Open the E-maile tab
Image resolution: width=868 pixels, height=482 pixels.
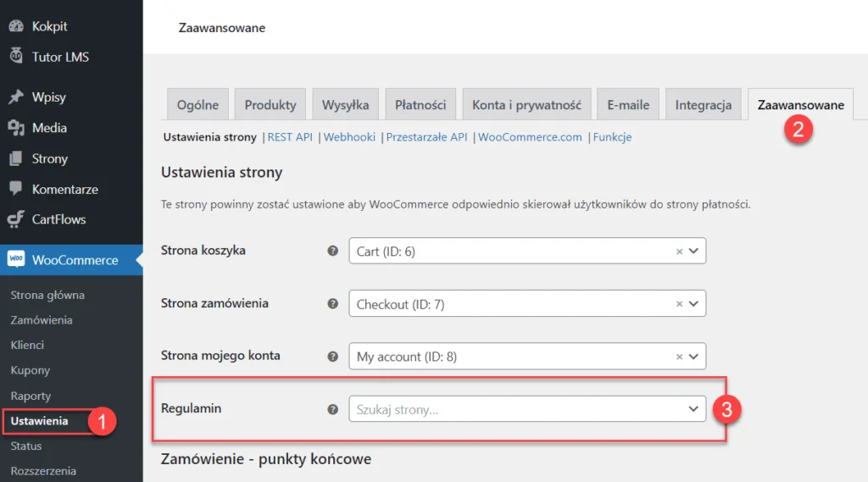click(x=628, y=104)
